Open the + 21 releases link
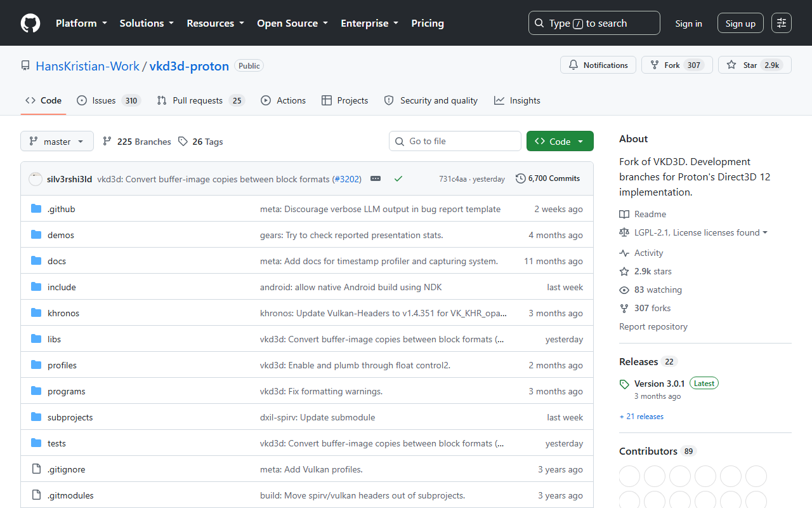The image size is (812, 508). [x=641, y=417]
